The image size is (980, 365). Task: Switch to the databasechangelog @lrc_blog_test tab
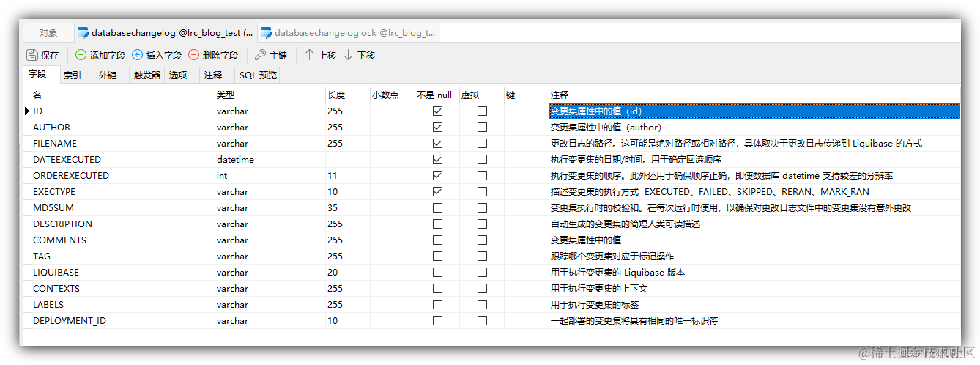pyautogui.click(x=166, y=33)
